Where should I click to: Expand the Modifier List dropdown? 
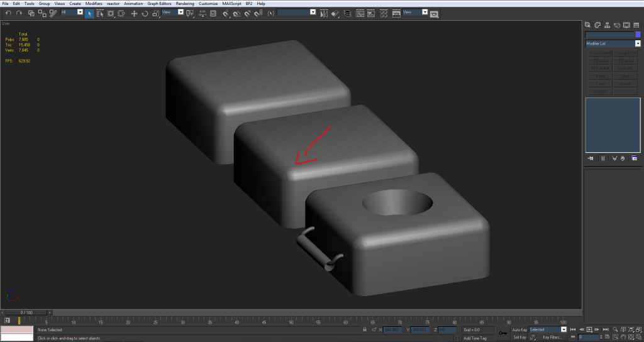(637, 44)
